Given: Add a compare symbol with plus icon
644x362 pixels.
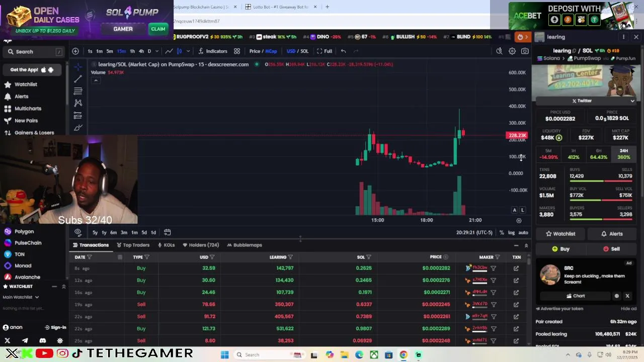Looking at the screenshot, I should point(75,51).
